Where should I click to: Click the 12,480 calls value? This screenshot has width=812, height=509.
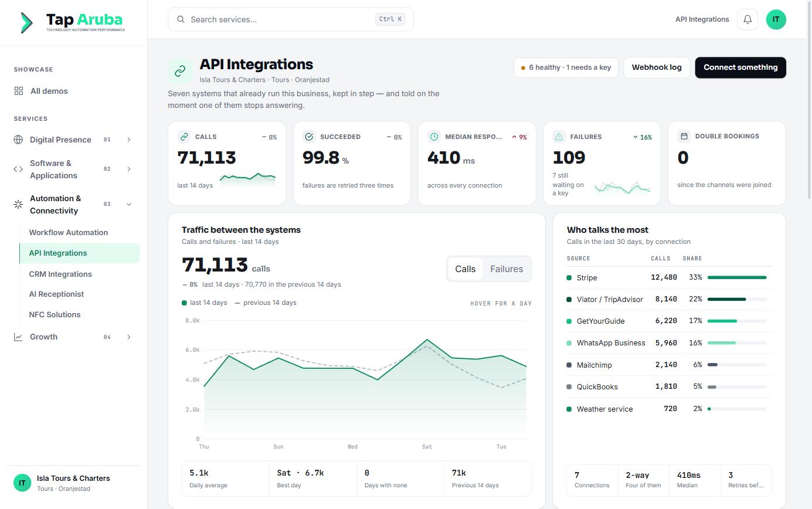pos(664,277)
